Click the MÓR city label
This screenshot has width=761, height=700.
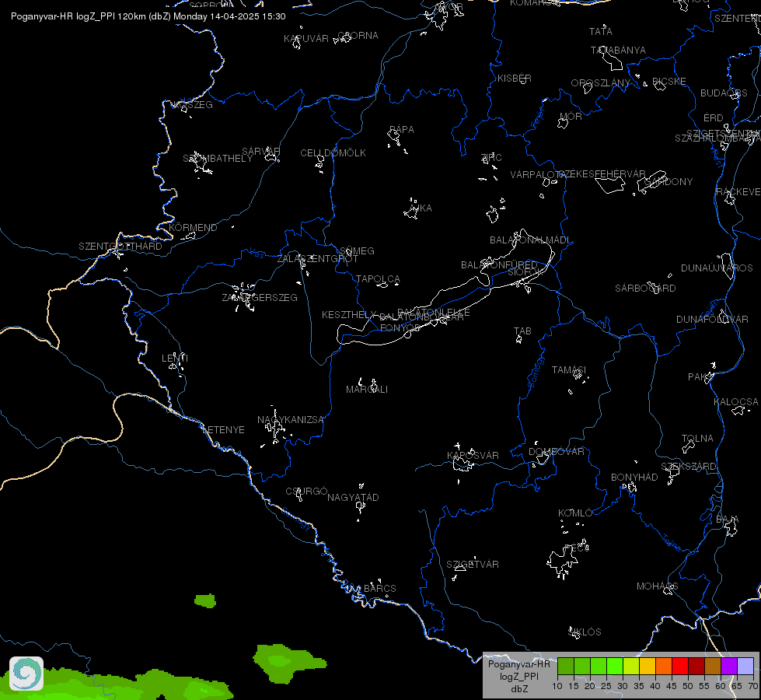pyautogui.click(x=571, y=116)
